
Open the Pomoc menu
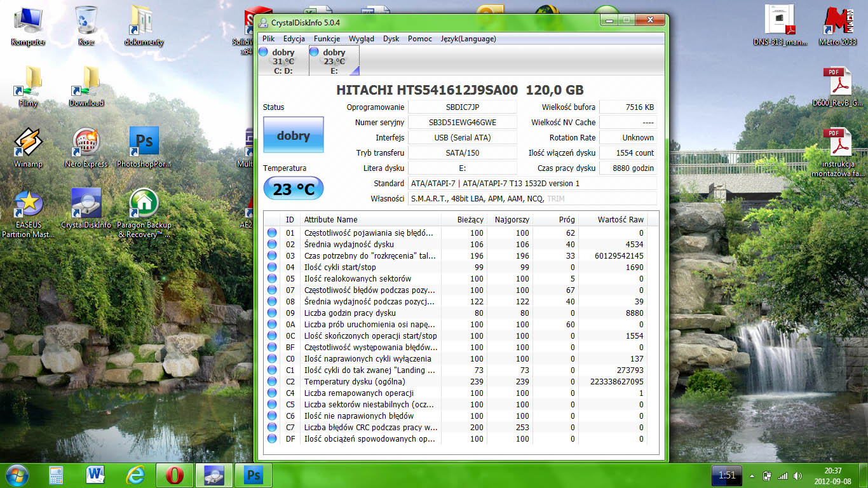point(420,39)
